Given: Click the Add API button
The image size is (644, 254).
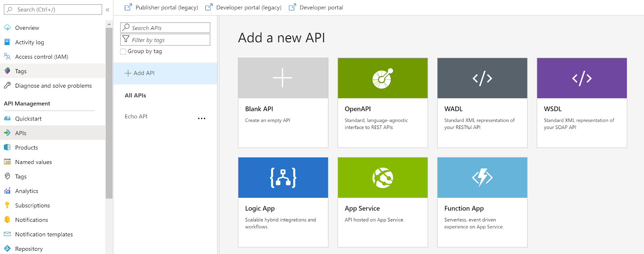Looking at the screenshot, I should point(140,73).
